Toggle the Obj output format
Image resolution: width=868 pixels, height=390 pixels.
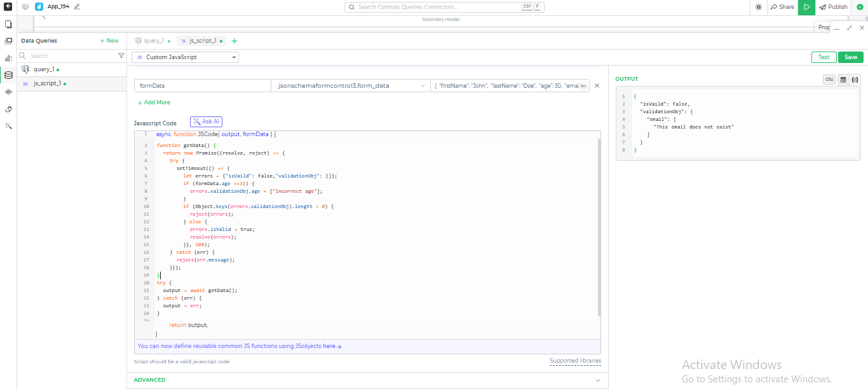tap(829, 80)
